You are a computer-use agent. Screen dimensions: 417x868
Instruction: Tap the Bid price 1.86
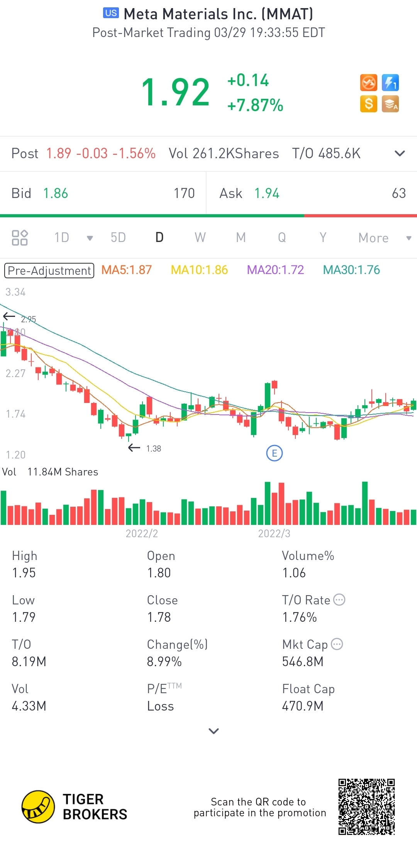click(56, 193)
